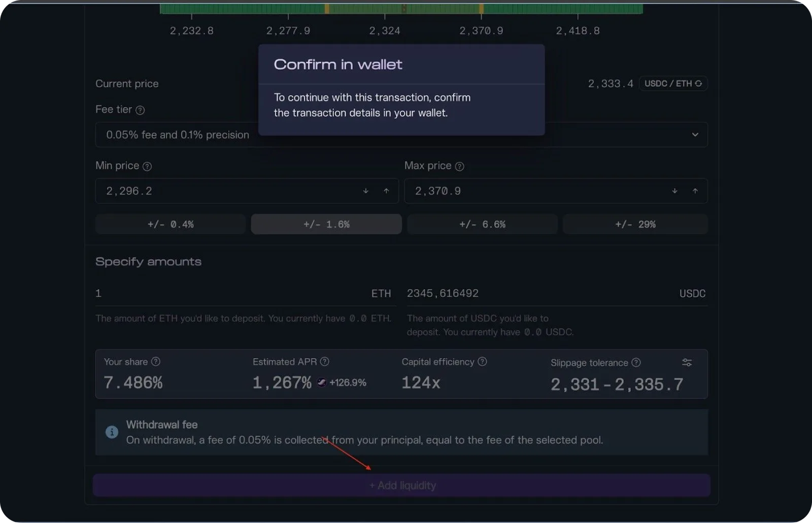Select the +/- 29% range preset
This screenshot has height=523, width=812.
[635, 224]
